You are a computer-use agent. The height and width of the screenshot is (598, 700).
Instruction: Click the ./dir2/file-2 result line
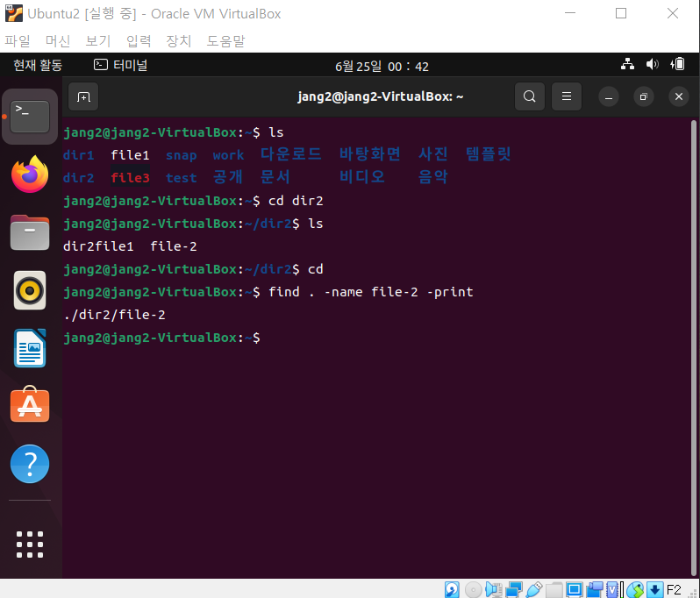click(x=114, y=315)
